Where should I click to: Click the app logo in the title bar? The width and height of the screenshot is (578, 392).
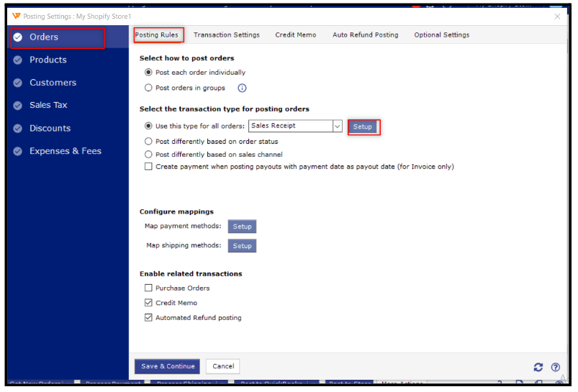(17, 17)
